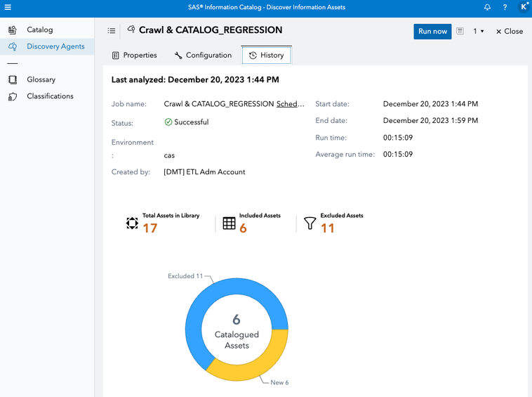Switch to the Configuration tab

(203, 56)
